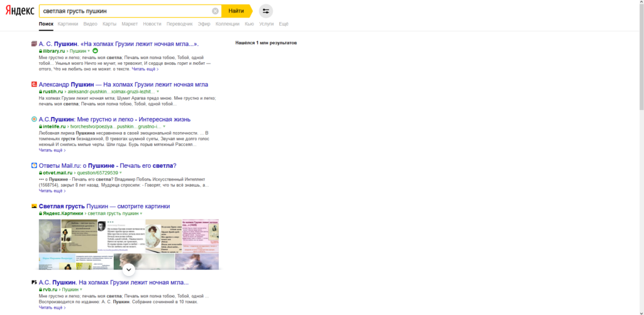Open result 'Ответы Mail.ru: о Пушкине - Печаль его светла?'

click(108, 165)
